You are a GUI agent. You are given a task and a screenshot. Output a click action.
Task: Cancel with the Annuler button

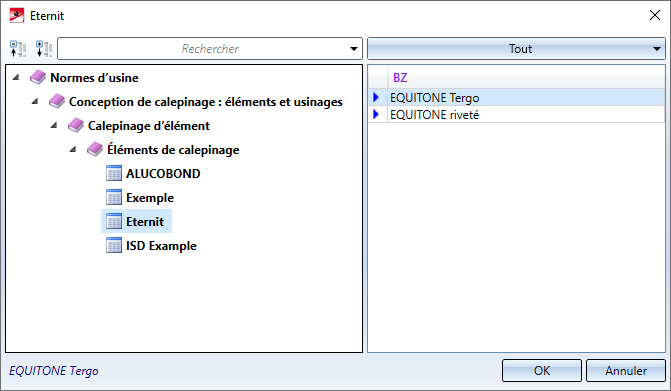(x=626, y=370)
